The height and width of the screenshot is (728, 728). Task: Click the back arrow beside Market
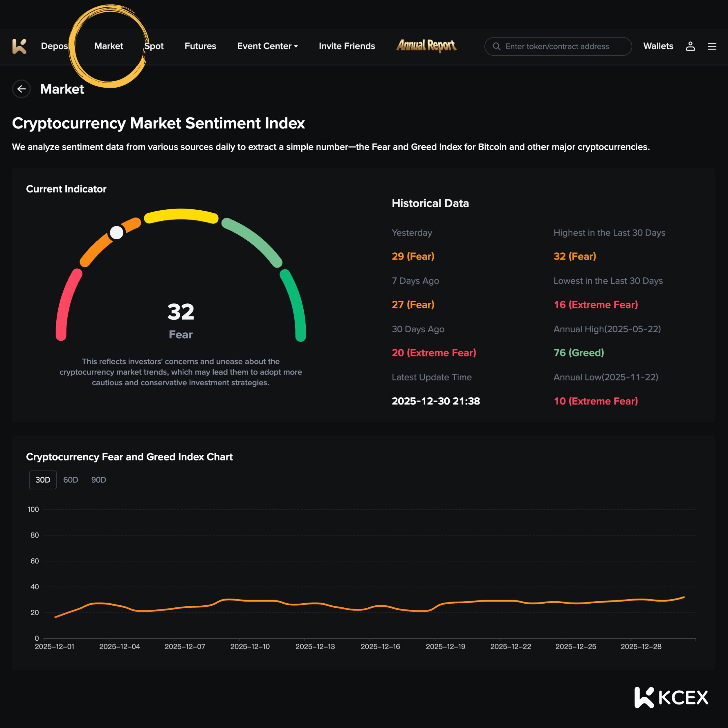22,89
